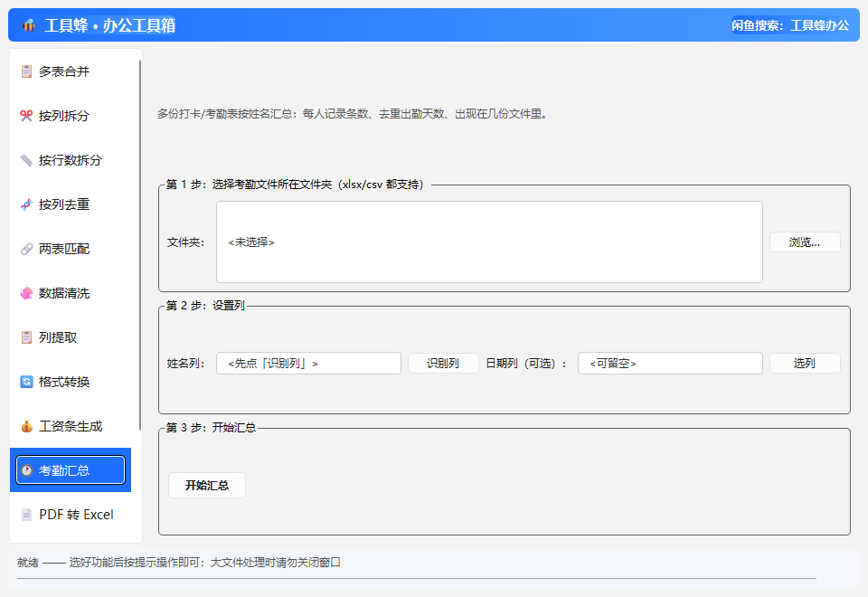Click the DNA icon for 按列去重
Viewport: 868px width, 597px height.
coord(26,204)
